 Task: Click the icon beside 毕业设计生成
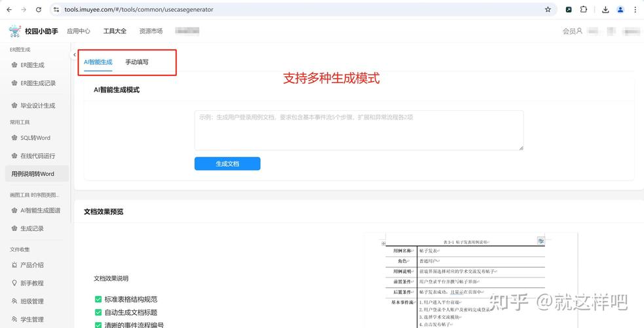pos(14,106)
